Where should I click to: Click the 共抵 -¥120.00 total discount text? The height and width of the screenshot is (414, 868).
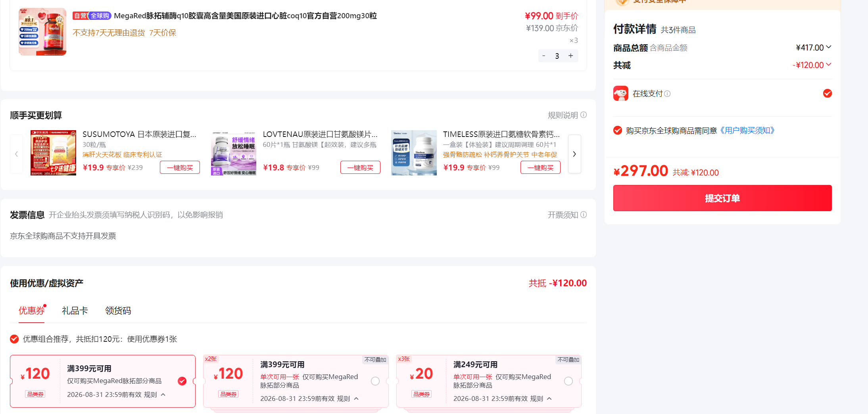point(558,283)
